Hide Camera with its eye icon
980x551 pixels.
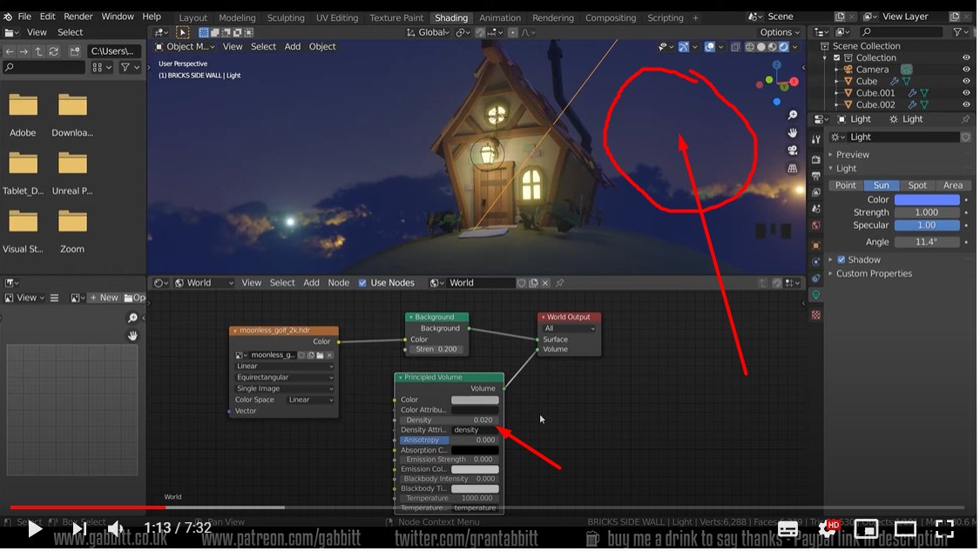pyautogui.click(x=966, y=70)
